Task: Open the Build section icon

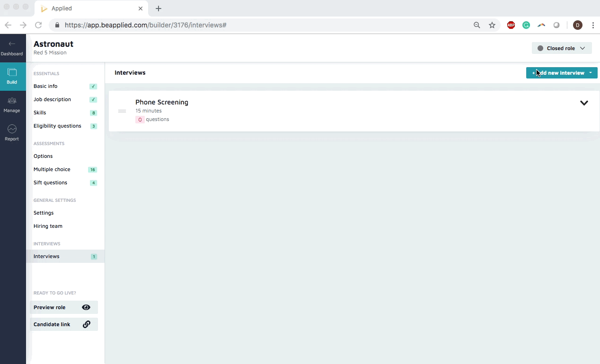Action: [x=12, y=73]
